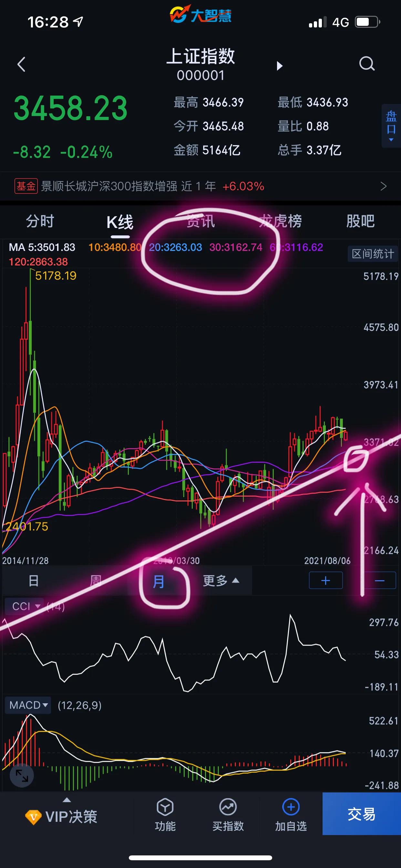
Task: Open the search magnifier icon
Action: pos(367,63)
